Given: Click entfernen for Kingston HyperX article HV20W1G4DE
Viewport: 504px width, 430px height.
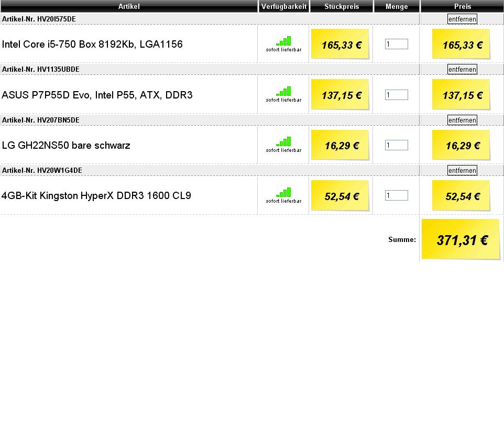Looking at the screenshot, I should pyautogui.click(x=462, y=170).
